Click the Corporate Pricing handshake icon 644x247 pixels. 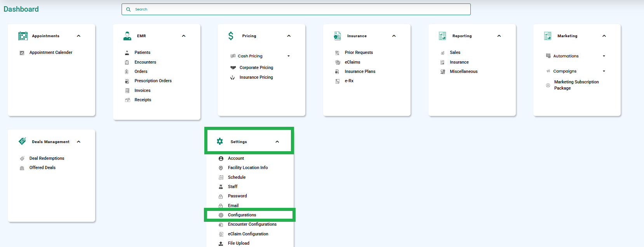tap(233, 67)
